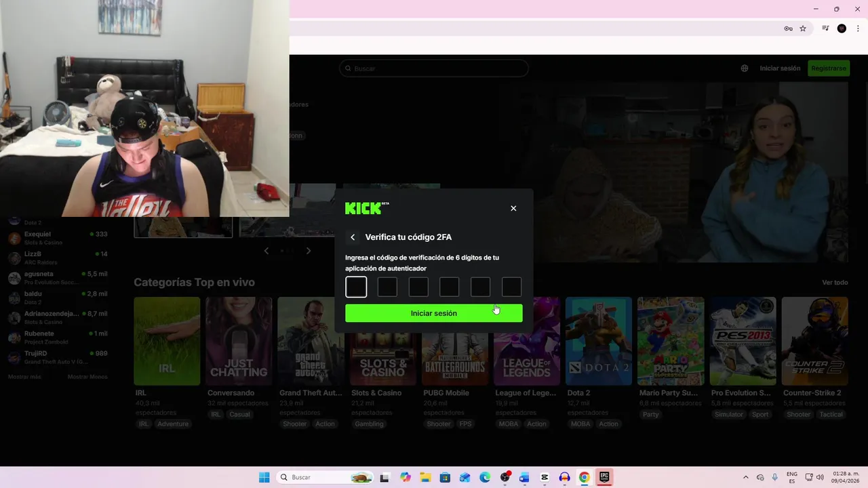Open the Chrome profile avatar
The width and height of the screenshot is (868, 488).
click(x=842, y=28)
